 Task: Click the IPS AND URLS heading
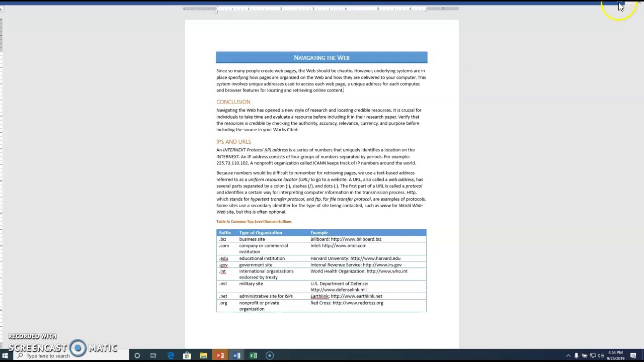(x=233, y=142)
